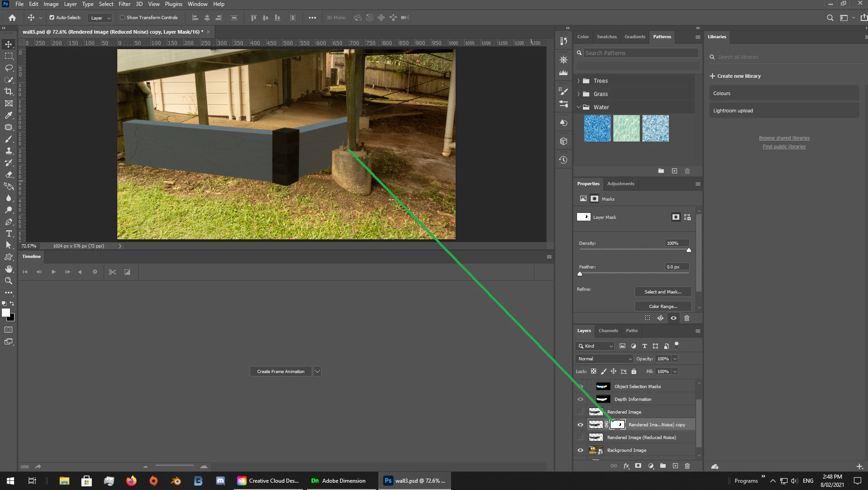The height and width of the screenshot is (490, 868).
Task: Select the Brush tool
Action: tap(9, 139)
